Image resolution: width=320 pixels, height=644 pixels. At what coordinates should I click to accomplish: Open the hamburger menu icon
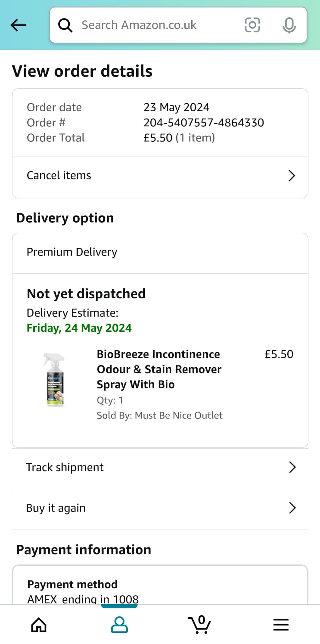281,625
